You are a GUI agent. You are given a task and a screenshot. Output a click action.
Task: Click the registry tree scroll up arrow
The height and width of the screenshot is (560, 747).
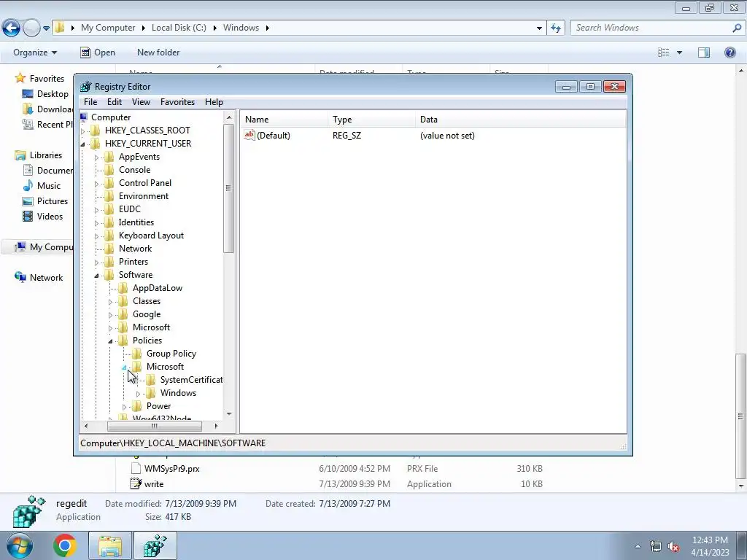click(x=229, y=117)
